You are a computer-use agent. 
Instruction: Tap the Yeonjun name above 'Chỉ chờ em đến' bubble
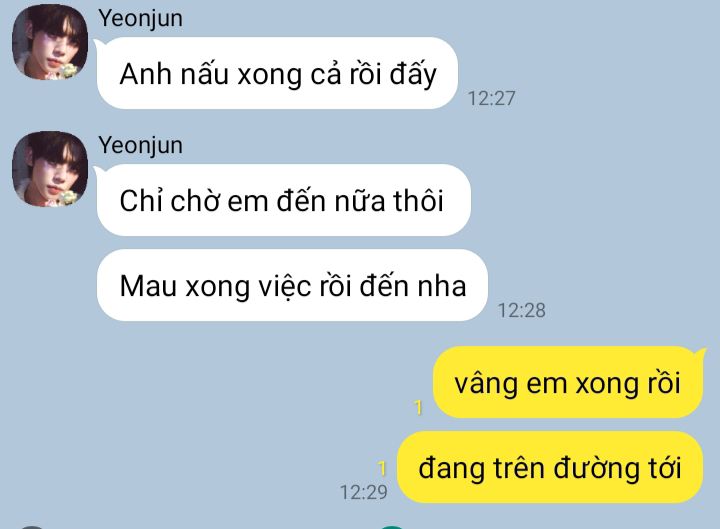141,146
